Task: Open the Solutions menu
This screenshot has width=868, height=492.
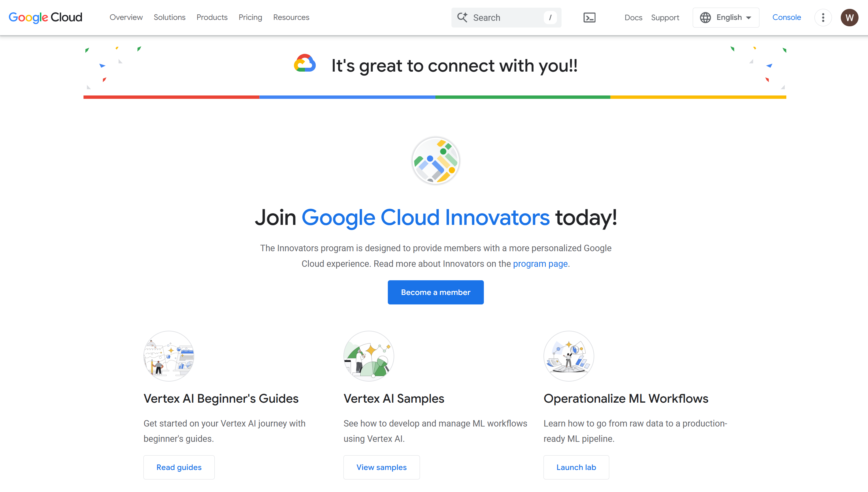Action: tap(169, 17)
